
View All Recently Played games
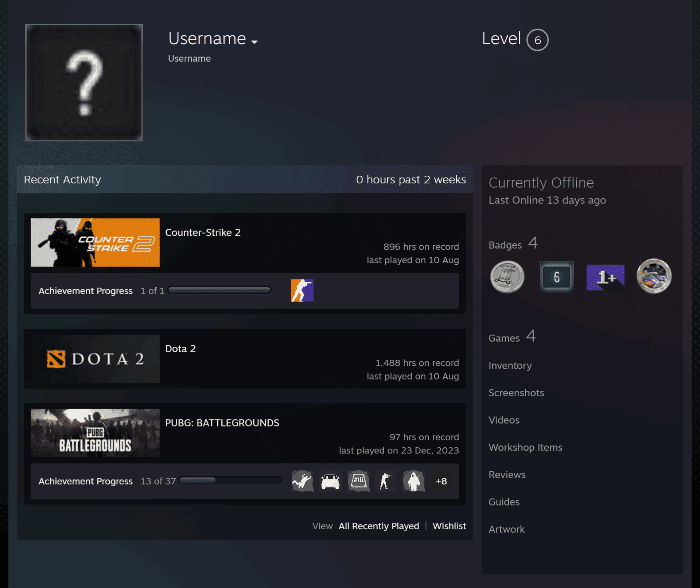click(379, 526)
